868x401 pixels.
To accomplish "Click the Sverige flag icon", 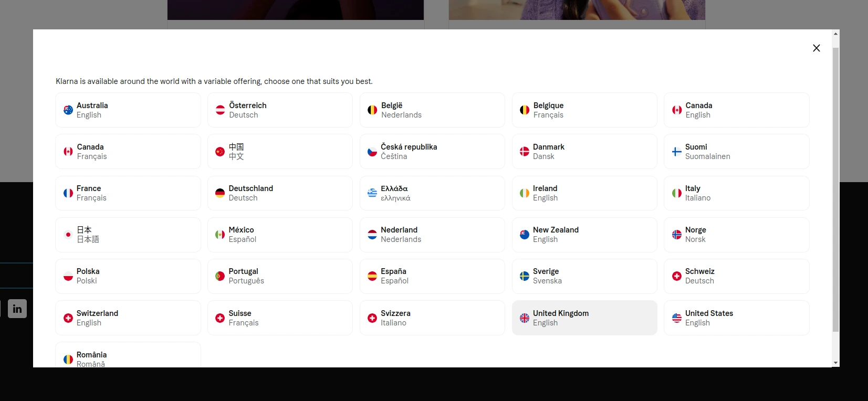I will pyautogui.click(x=525, y=276).
